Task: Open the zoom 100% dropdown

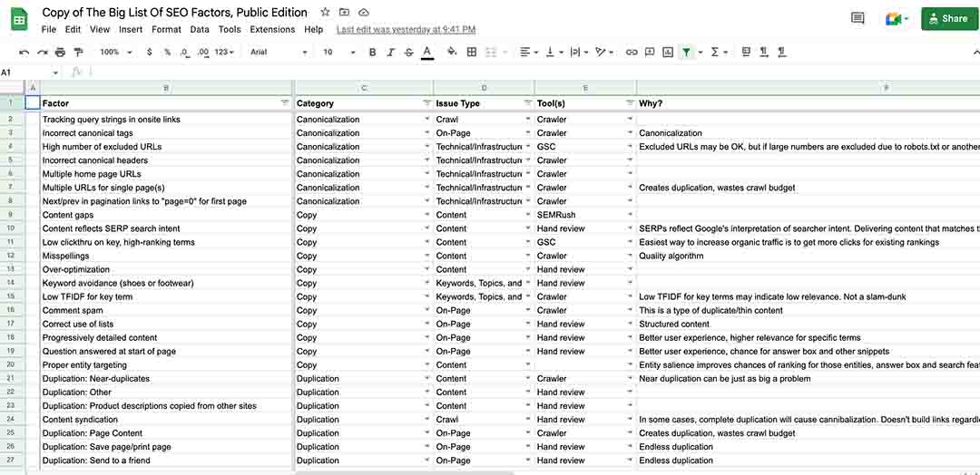Action: click(116, 53)
